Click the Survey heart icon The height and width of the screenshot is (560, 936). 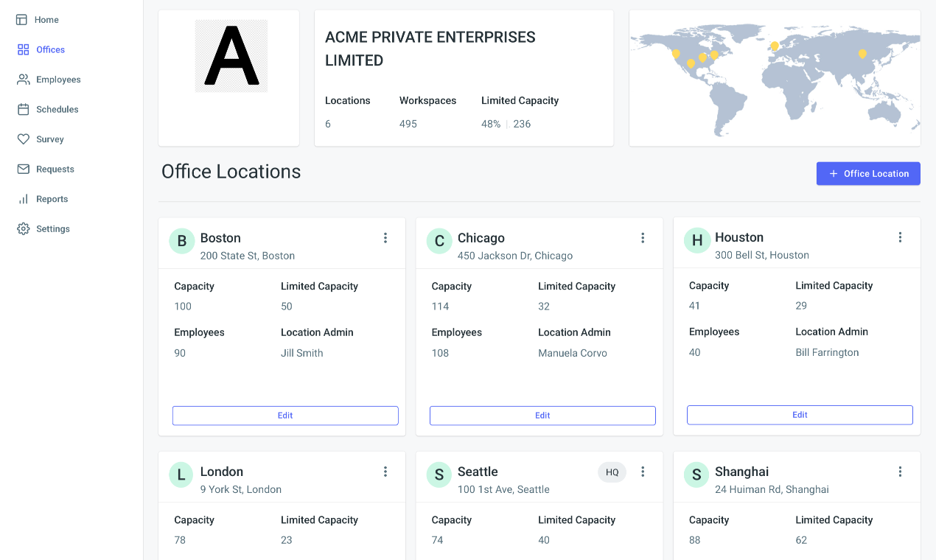23,139
